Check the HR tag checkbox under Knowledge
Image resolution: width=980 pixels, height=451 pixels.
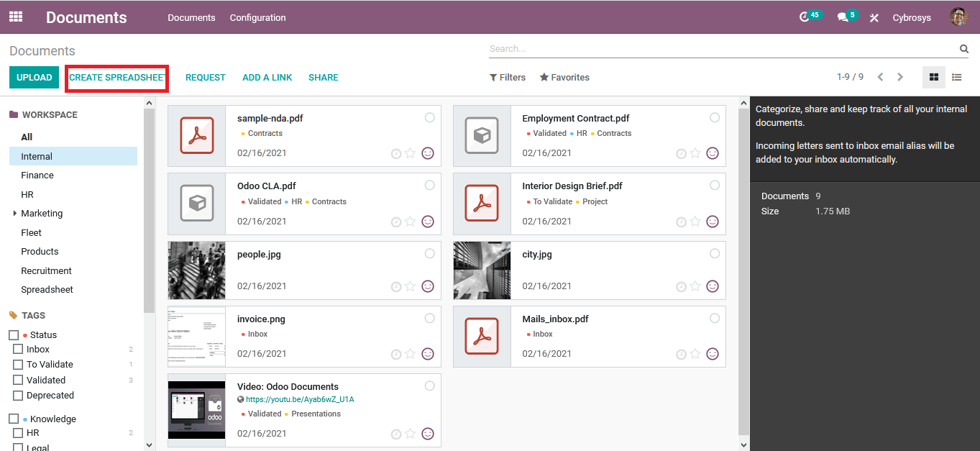point(18,433)
